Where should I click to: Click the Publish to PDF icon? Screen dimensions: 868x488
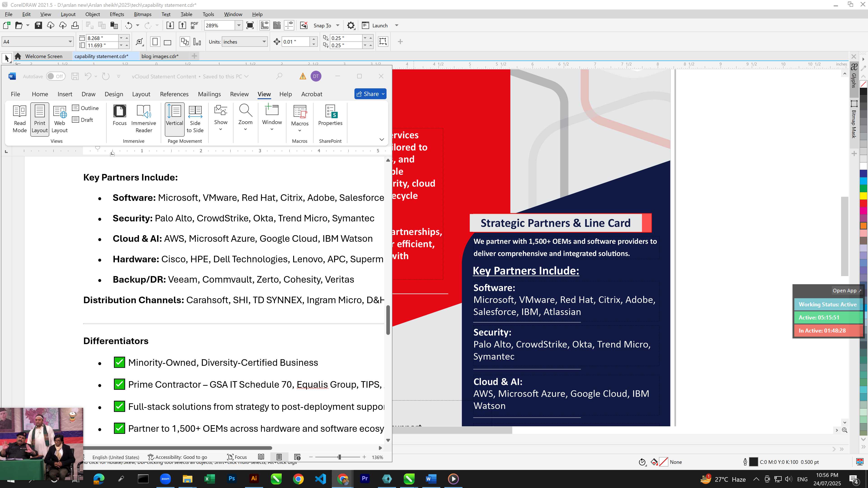pos(194,25)
